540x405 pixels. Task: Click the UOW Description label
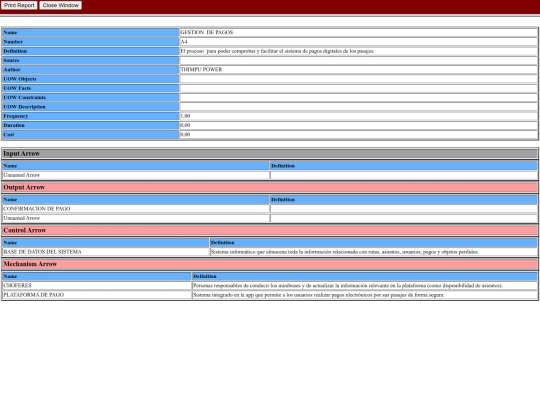point(24,107)
